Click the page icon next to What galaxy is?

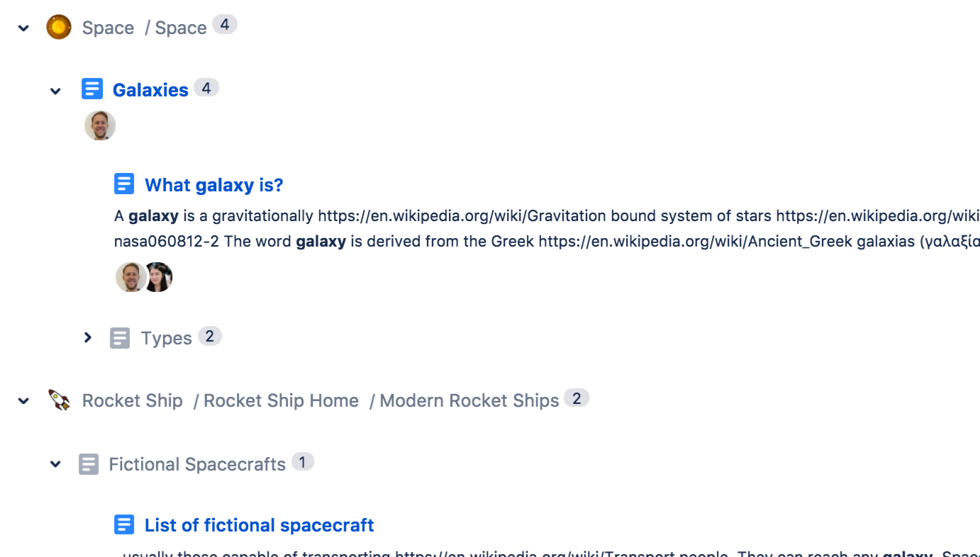[124, 183]
